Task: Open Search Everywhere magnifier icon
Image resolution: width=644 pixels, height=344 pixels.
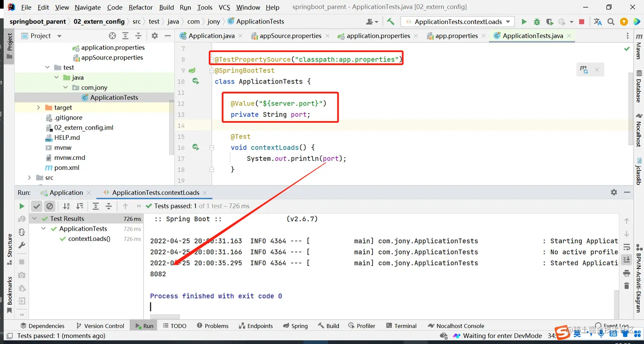Action: (611, 22)
